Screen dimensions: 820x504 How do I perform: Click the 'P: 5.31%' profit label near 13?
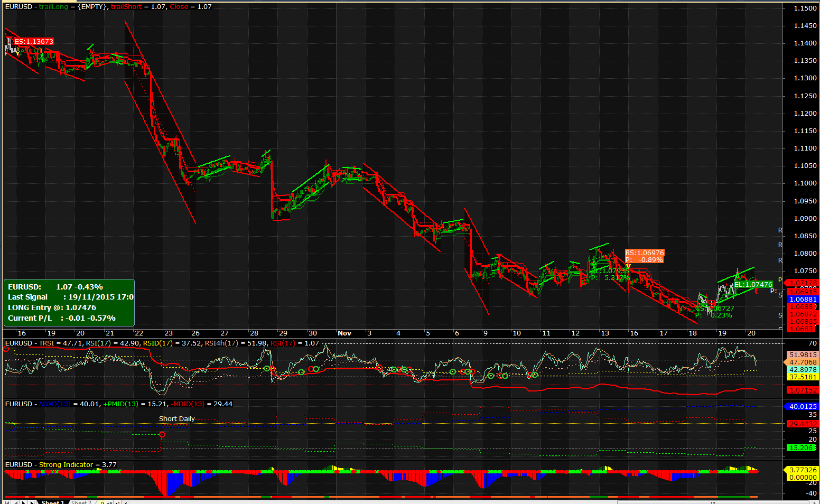coord(610,278)
